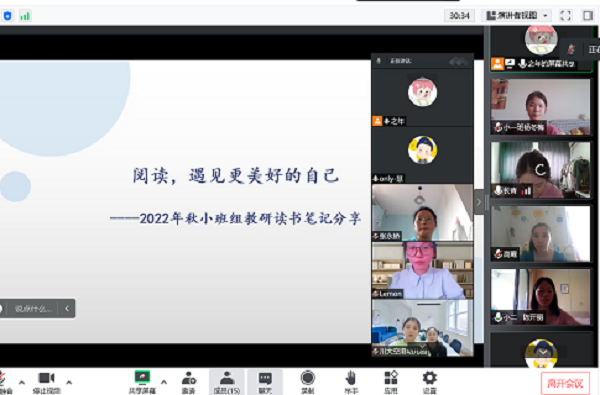Select the yellow-hat avatar tile at bottom right
Viewport: 600px width, 395px height.
(x=541, y=350)
